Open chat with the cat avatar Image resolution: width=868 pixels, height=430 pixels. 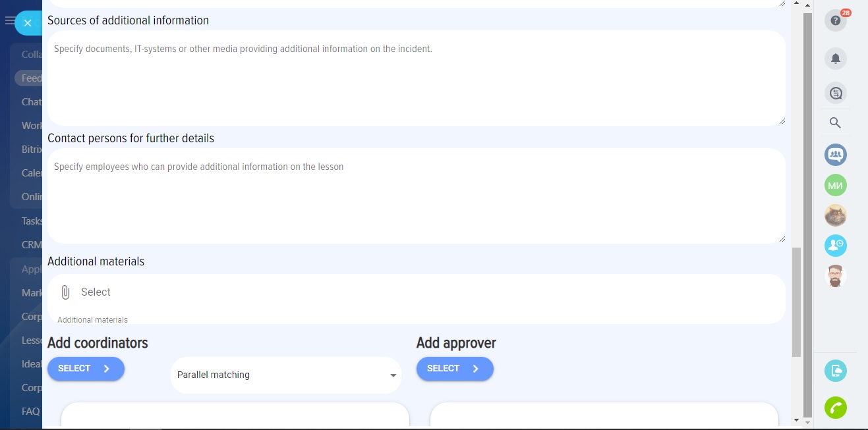835,215
